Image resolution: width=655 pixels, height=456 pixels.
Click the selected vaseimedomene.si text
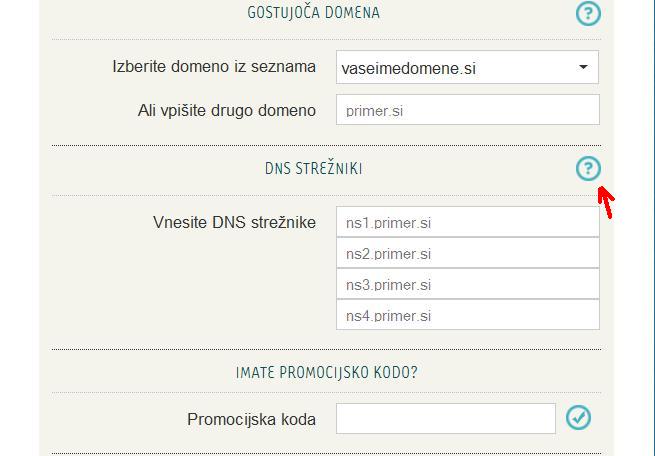408,69
